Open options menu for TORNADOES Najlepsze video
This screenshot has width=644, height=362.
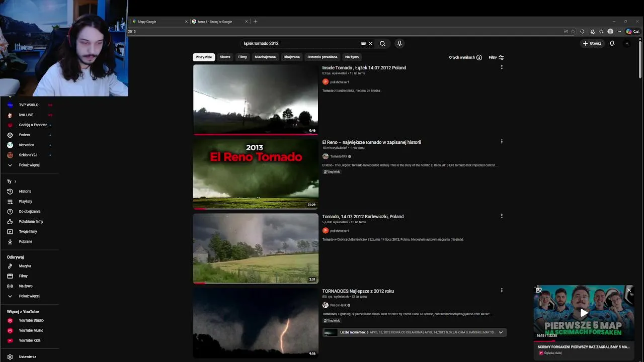pyautogui.click(x=502, y=290)
